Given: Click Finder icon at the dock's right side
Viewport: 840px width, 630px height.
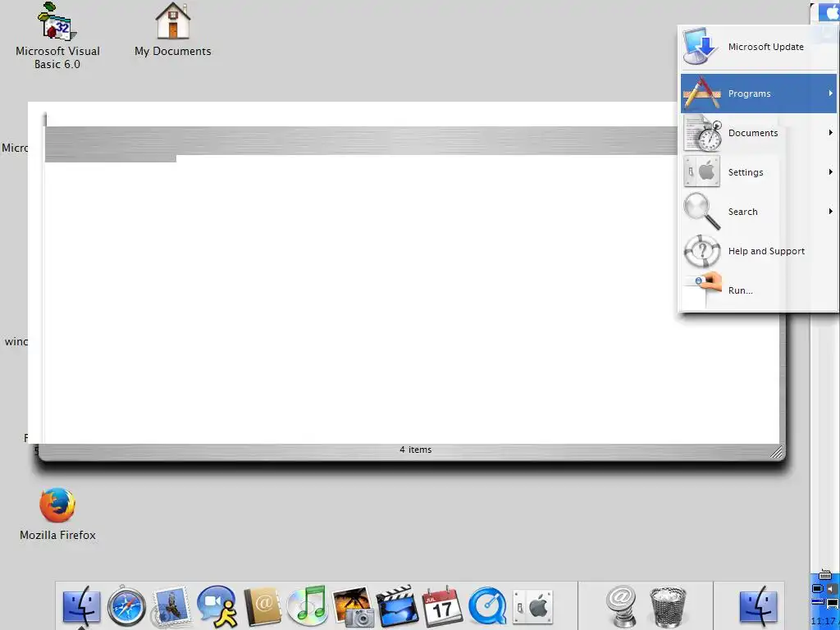Looking at the screenshot, I should coord(758,608).
